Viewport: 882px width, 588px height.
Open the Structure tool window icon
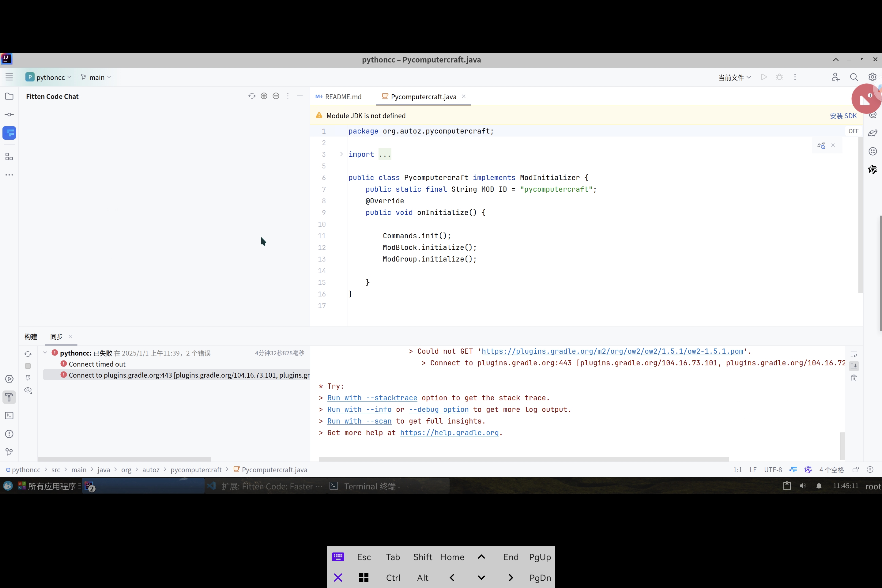tap(9, 157)
